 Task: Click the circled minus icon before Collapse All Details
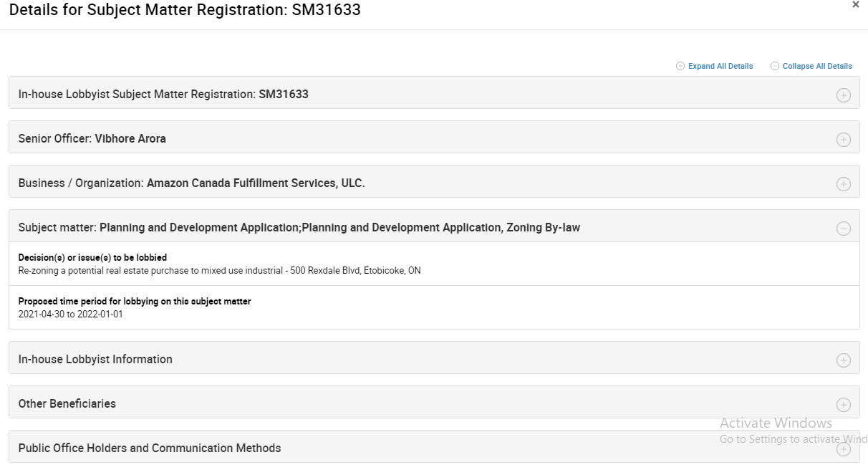(x=775, y=66)
